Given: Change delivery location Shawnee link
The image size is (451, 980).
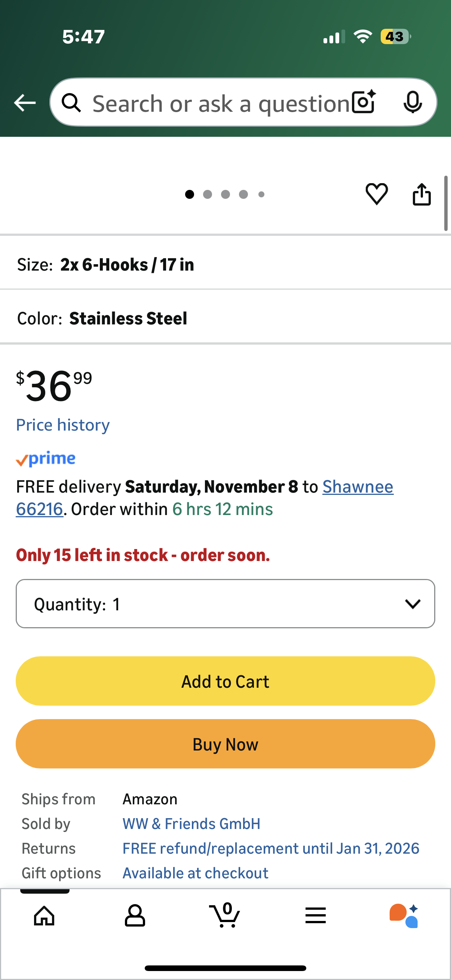Looking at the screenshot, I should [358, 487].
